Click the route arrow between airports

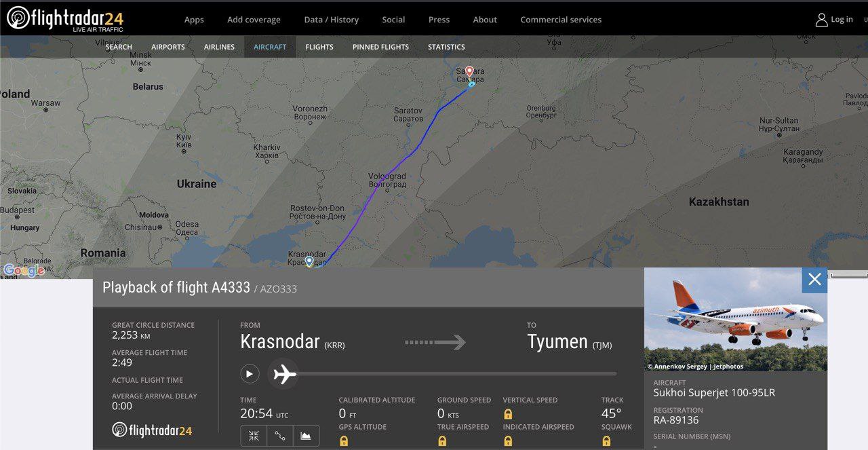click(435, 342)
